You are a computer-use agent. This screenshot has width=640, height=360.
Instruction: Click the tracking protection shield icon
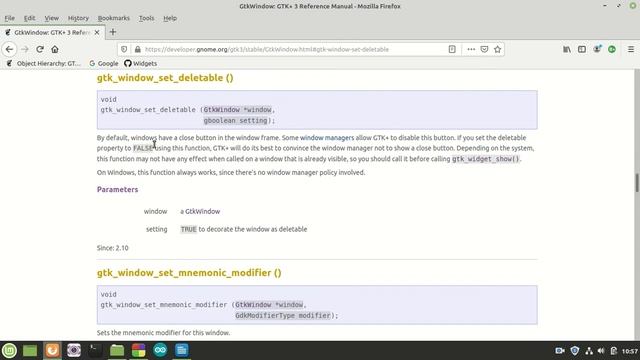[x=124, y=49]
